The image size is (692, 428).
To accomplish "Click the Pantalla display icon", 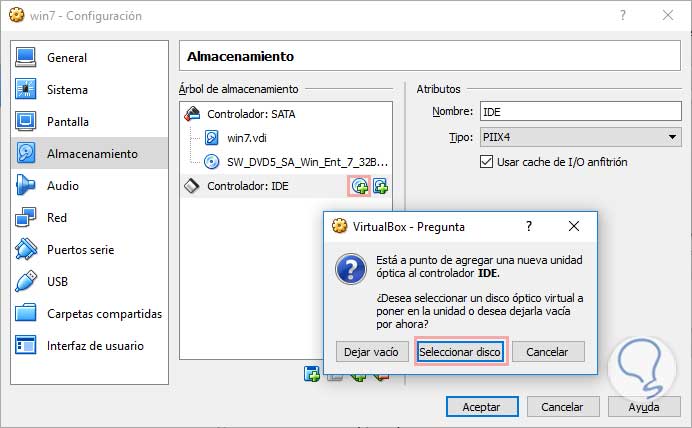I will (26, 121).
